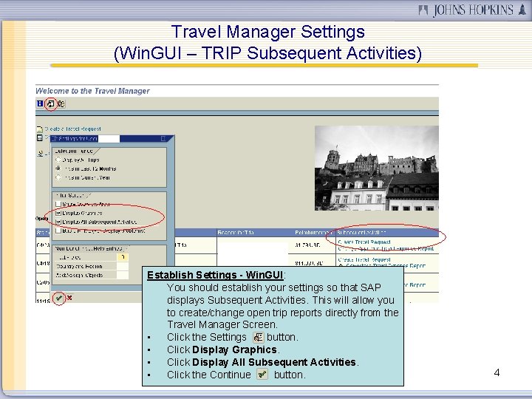Select the Trips in Last 12 Months radio
Viewport: 532px width, 399px height.
click(x=58, y=168)
